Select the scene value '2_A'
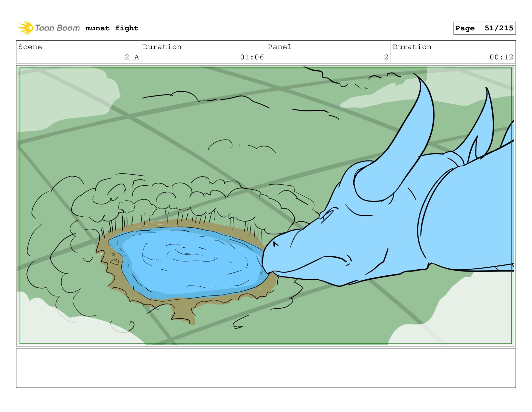This screenshot has width=532, height=412. click(132, 57)
